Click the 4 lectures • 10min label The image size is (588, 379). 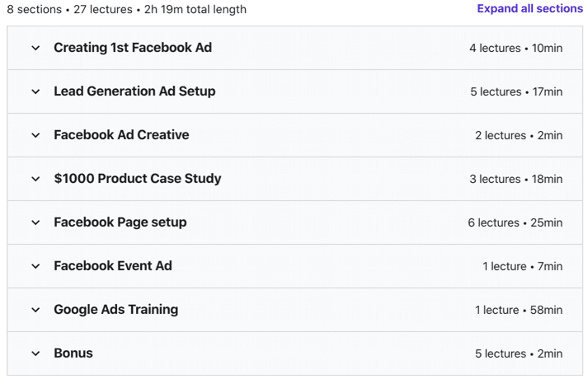coord(515,48)
